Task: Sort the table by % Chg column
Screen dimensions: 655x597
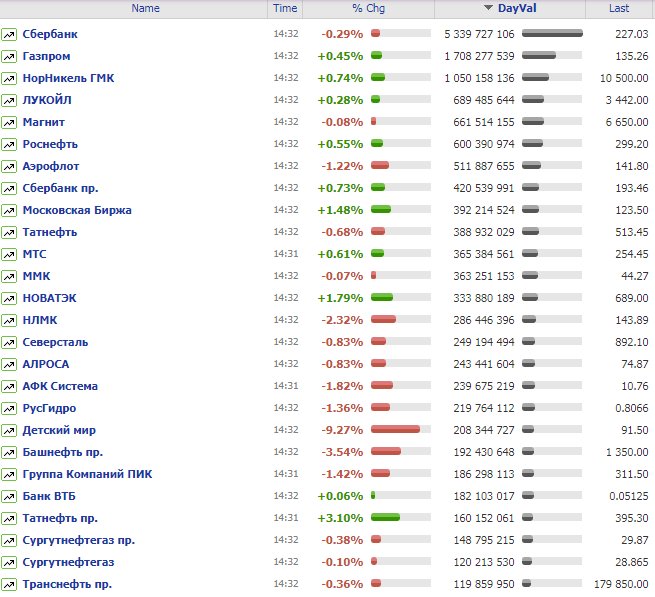Action: click(x=368, y=8)
